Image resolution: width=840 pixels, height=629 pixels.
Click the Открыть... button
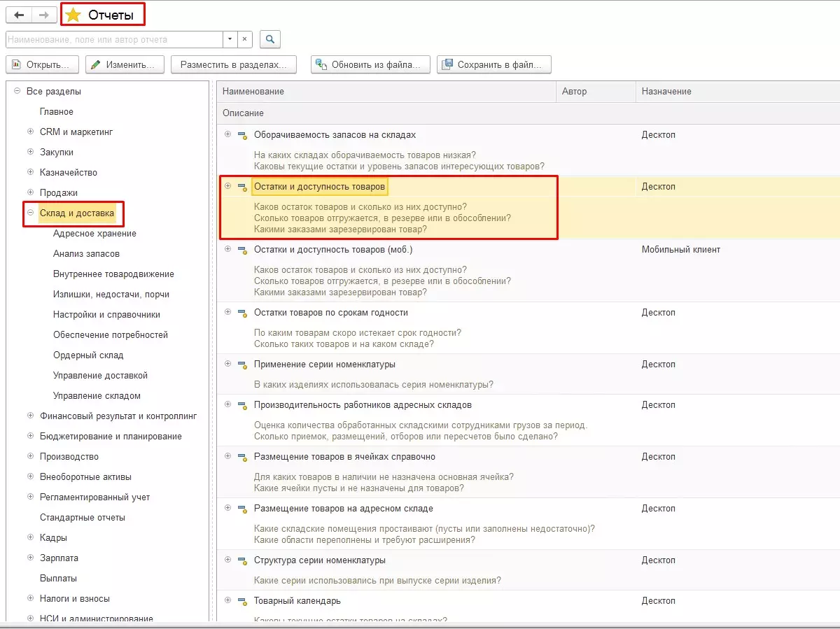(x=42, y=64)
